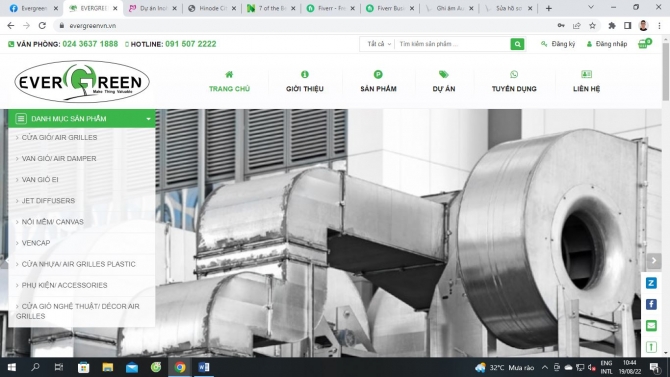Go to next slide arrow

654,261
